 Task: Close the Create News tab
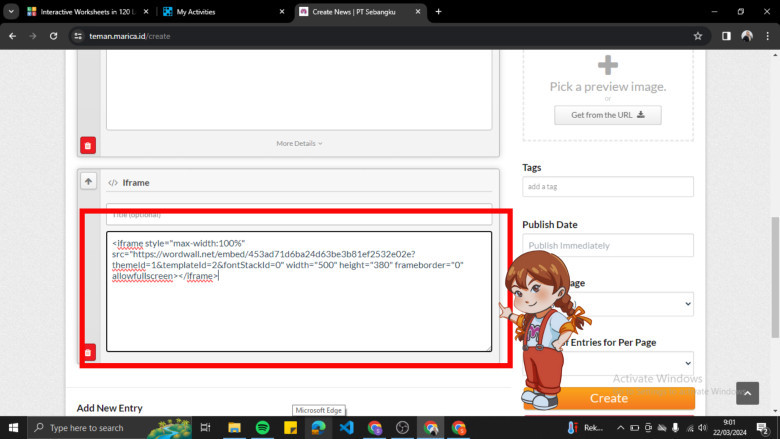pos(418,11)
